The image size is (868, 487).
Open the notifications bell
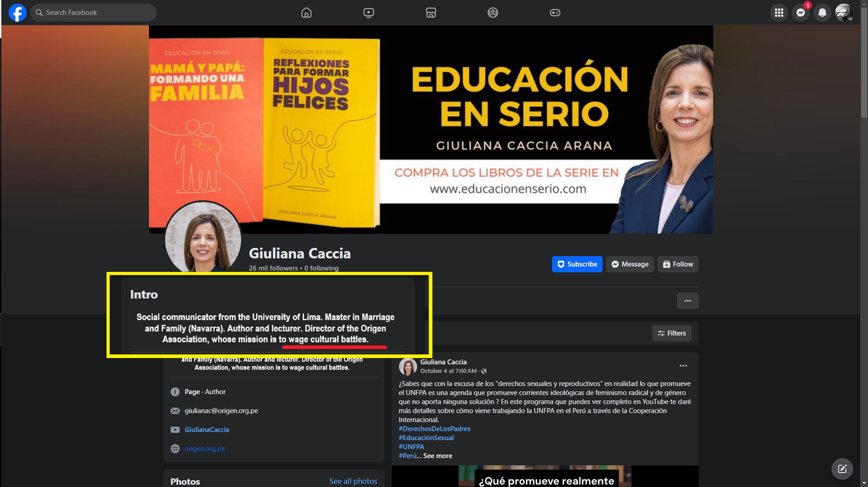(x=822, y=13)
